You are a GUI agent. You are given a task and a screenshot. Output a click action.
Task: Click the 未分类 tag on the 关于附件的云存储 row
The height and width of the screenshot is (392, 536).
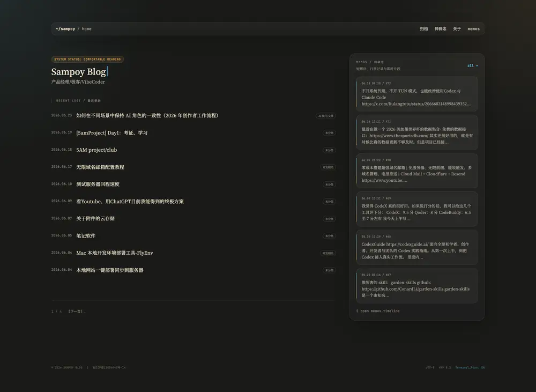point(329,219)
